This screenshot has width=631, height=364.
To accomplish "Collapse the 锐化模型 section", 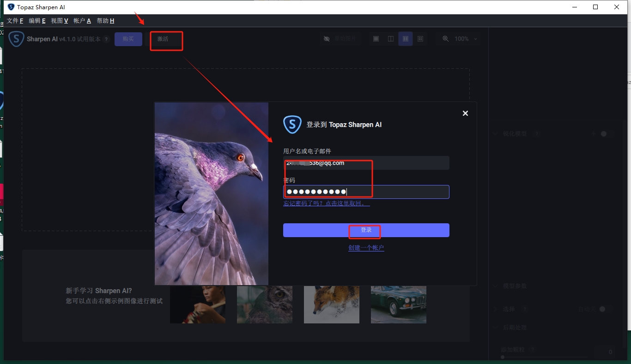I will pos(496,134).
